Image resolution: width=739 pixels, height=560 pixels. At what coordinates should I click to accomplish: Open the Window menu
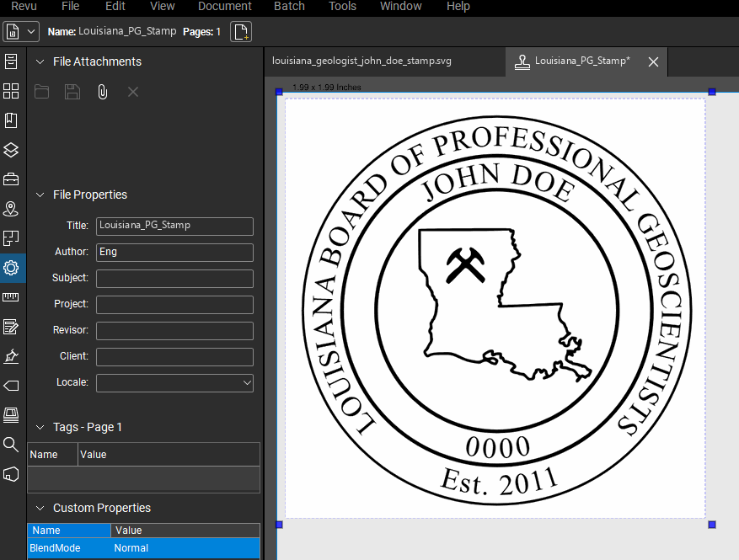coord(400,6)
